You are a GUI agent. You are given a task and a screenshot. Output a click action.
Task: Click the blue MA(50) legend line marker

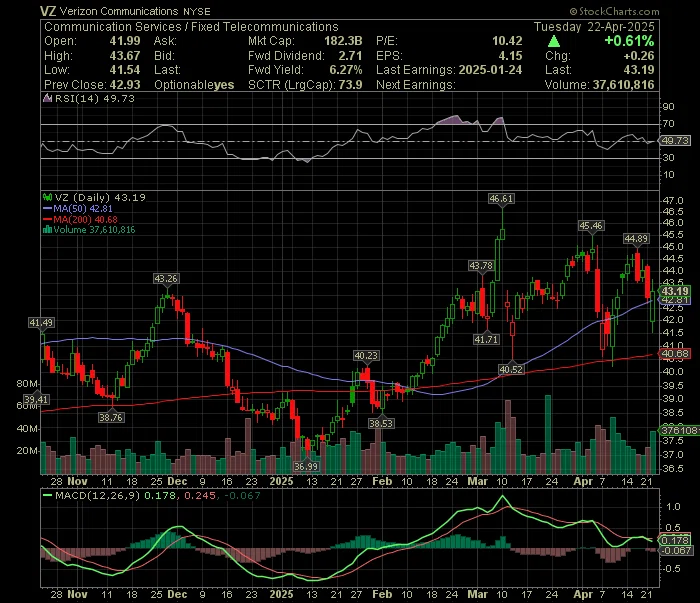click(x=47, y=209)
